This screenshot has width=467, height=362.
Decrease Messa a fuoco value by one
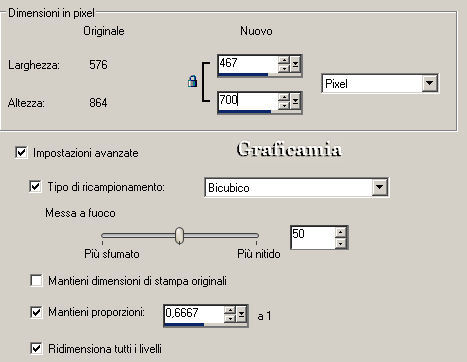(x=340, y=243)
